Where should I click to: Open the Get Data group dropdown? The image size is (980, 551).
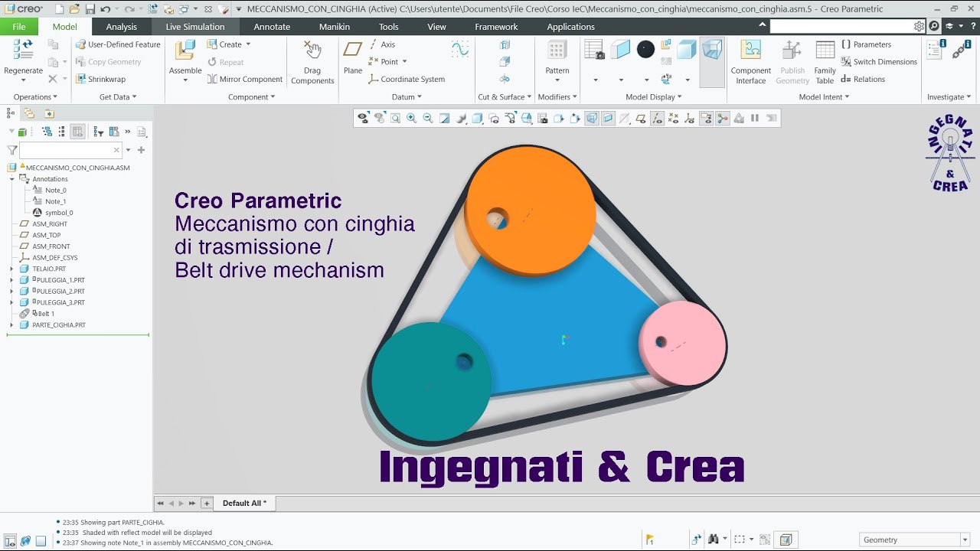[x=118, y=97]
